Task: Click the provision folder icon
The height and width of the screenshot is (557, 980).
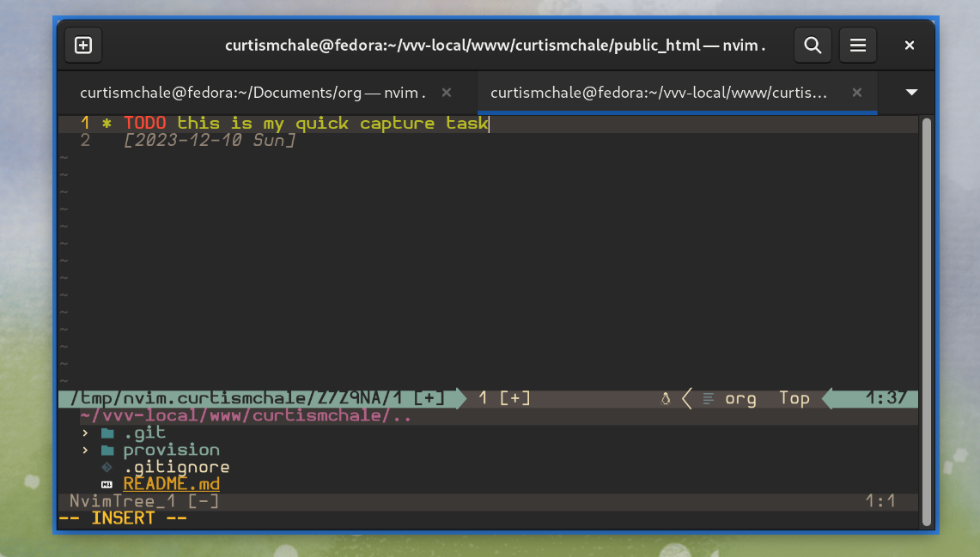Action: click(107, 451)
